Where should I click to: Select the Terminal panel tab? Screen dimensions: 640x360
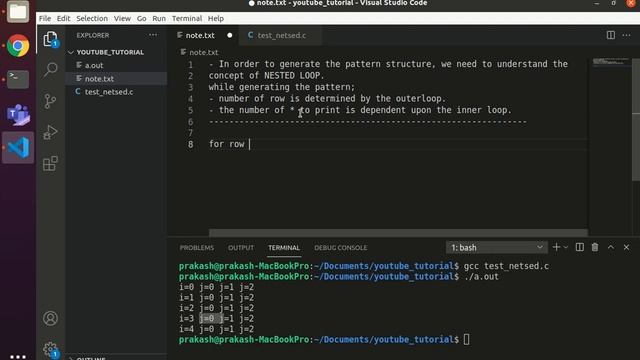click(284, 248)
